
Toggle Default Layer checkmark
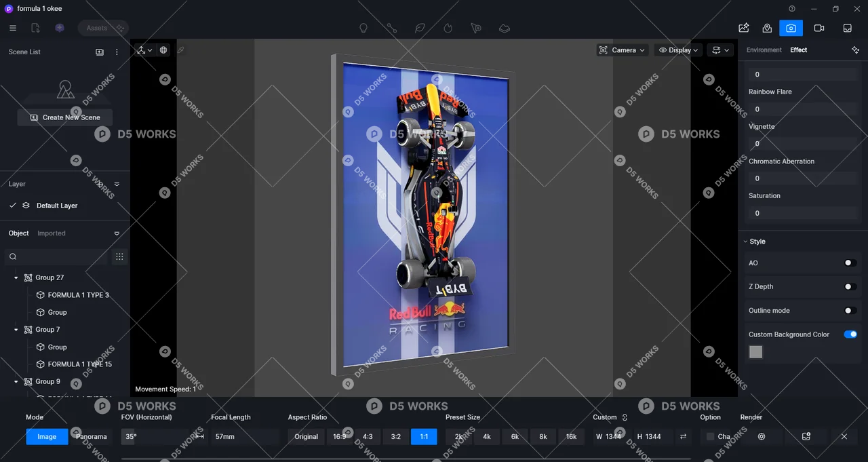[12, 206]
